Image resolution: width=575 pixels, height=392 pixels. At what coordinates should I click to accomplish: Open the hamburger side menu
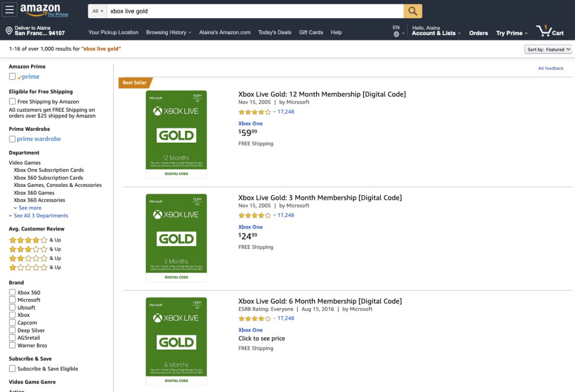click(x=10, y=10)
